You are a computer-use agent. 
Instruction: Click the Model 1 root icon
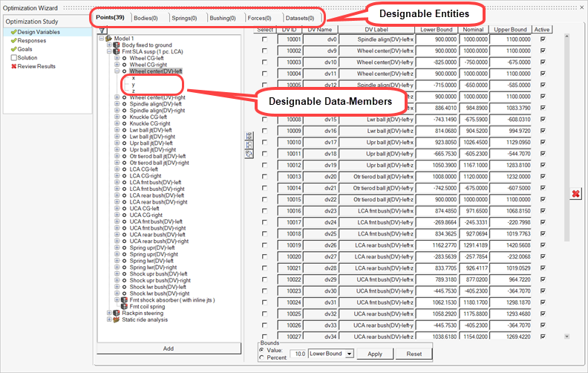[108, 38]
